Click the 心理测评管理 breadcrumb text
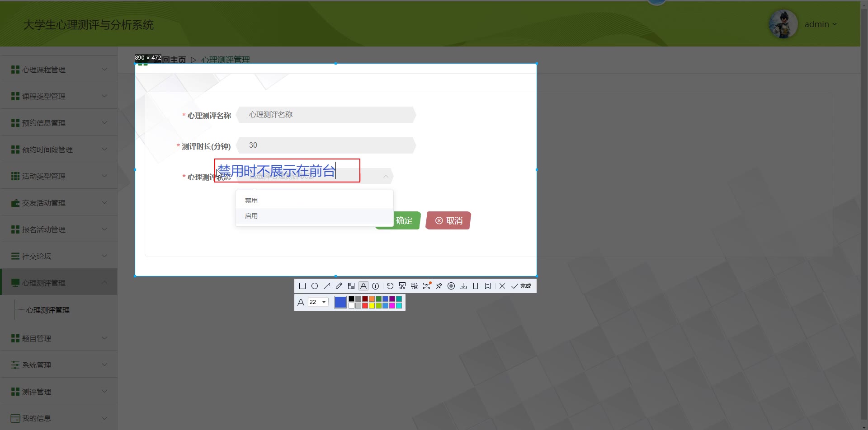 coord(226,60)
